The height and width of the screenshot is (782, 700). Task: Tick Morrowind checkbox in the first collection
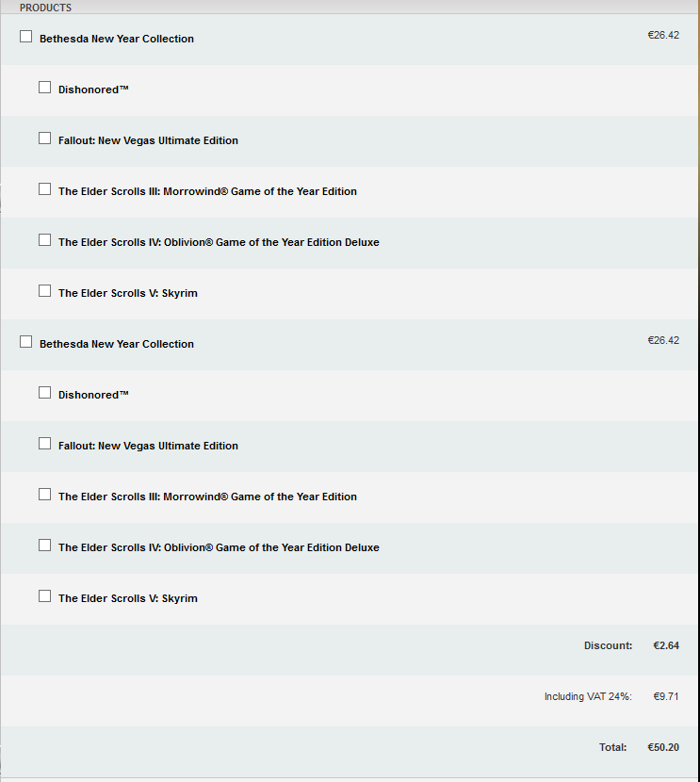[x=45, y=189]
